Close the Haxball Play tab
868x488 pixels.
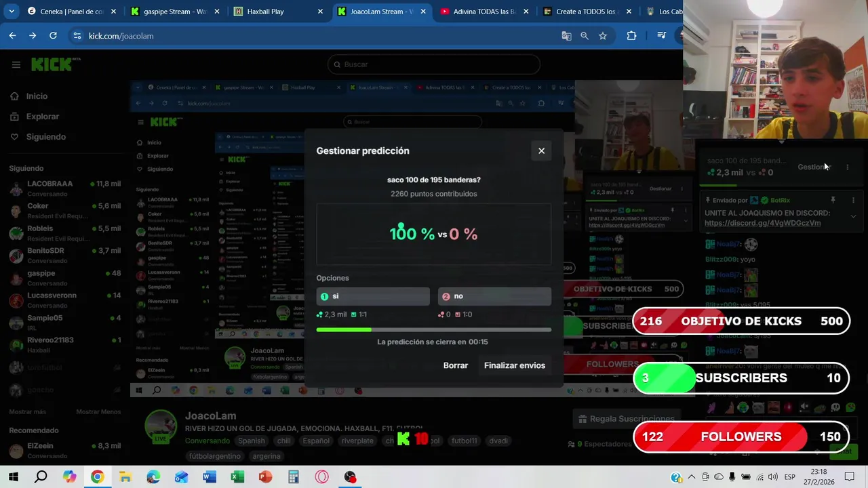click(320, 12)
